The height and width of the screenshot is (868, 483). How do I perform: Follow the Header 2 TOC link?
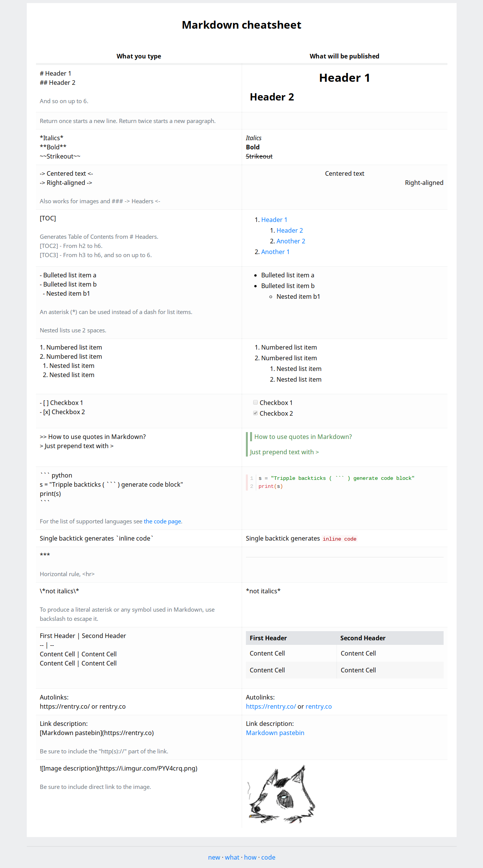click(289, 230)
